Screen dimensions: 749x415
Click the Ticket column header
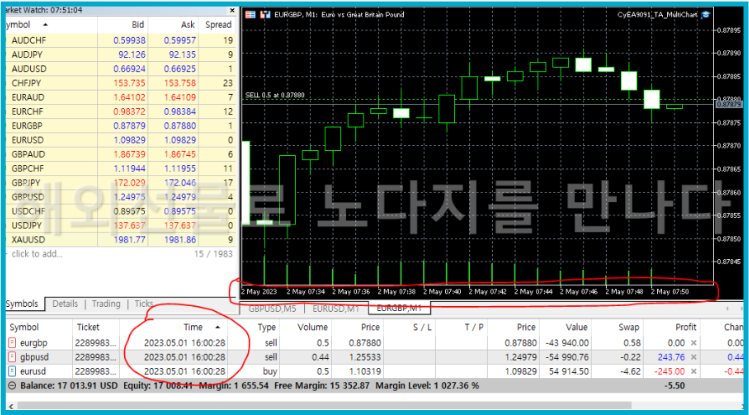pos(88,327)
